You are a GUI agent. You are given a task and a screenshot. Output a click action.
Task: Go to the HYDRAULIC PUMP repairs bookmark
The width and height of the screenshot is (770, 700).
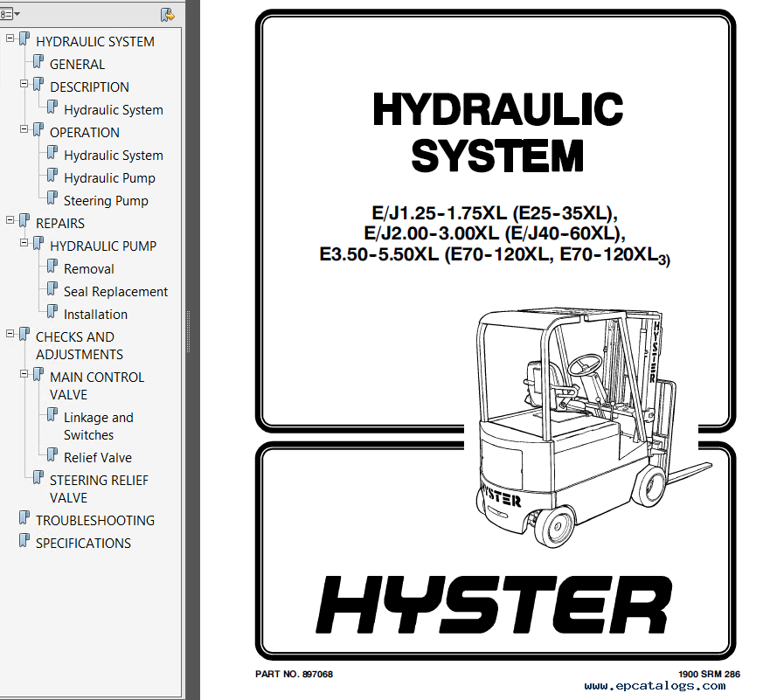tap(103, 246)
